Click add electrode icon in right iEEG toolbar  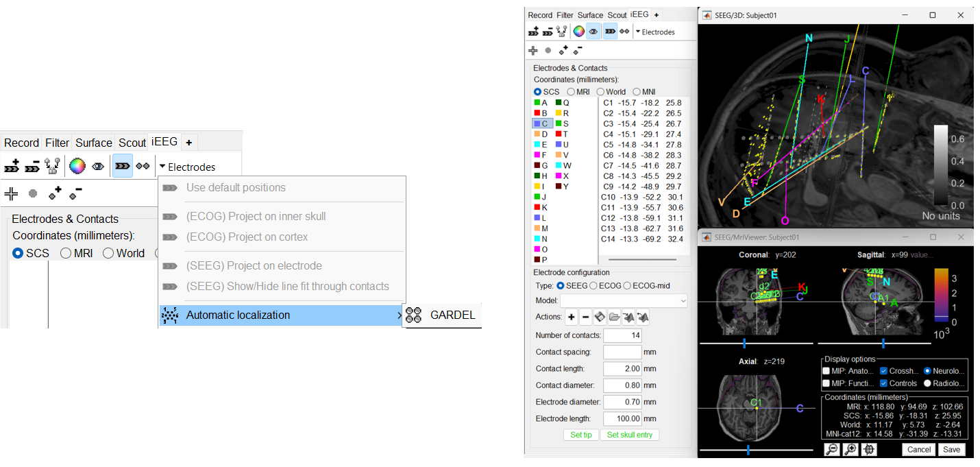click(532, 32)
